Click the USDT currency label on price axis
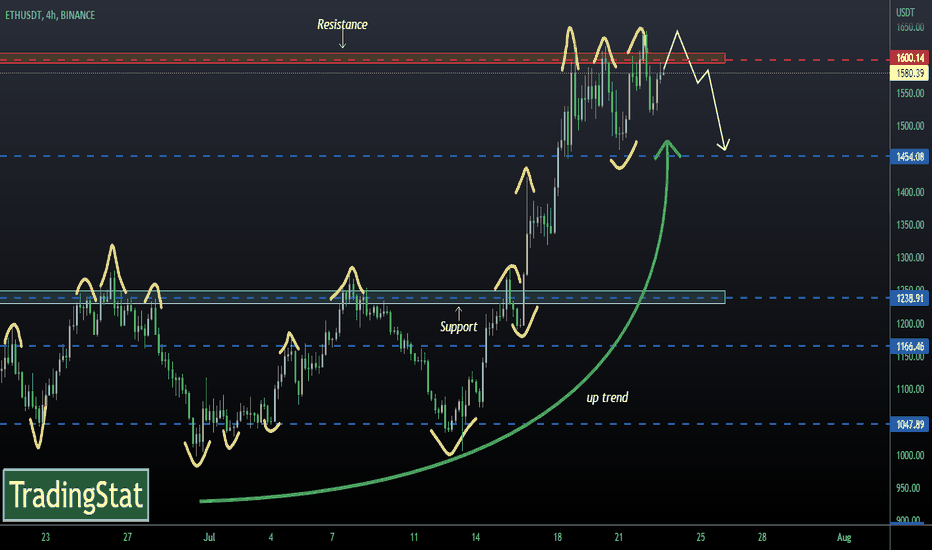Screen dimensions: 932x550 pyautogui.click(x=905, y=12)
